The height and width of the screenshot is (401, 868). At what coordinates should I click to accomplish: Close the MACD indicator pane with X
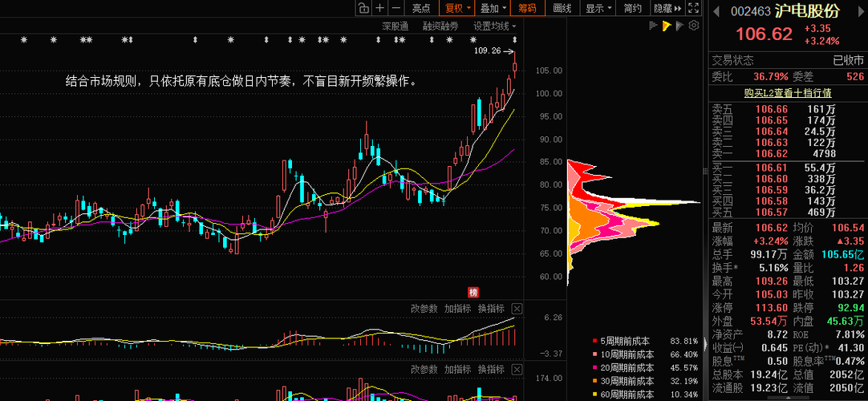(516, 309)
